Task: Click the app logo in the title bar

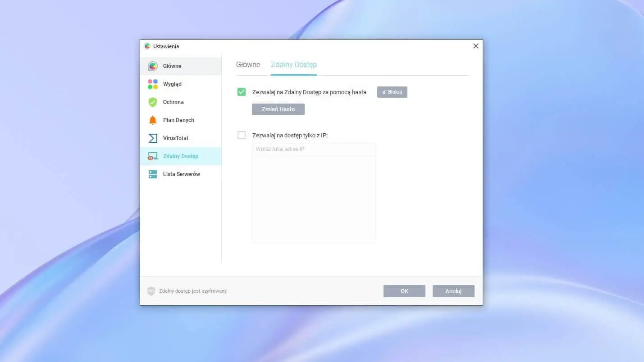Action: 147,46
